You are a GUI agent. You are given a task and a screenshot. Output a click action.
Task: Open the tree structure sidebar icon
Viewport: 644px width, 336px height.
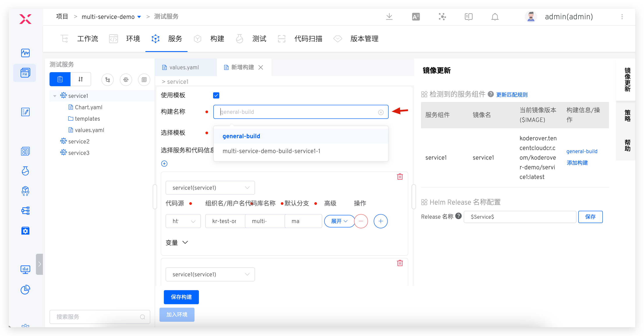[x=25, y=211]
